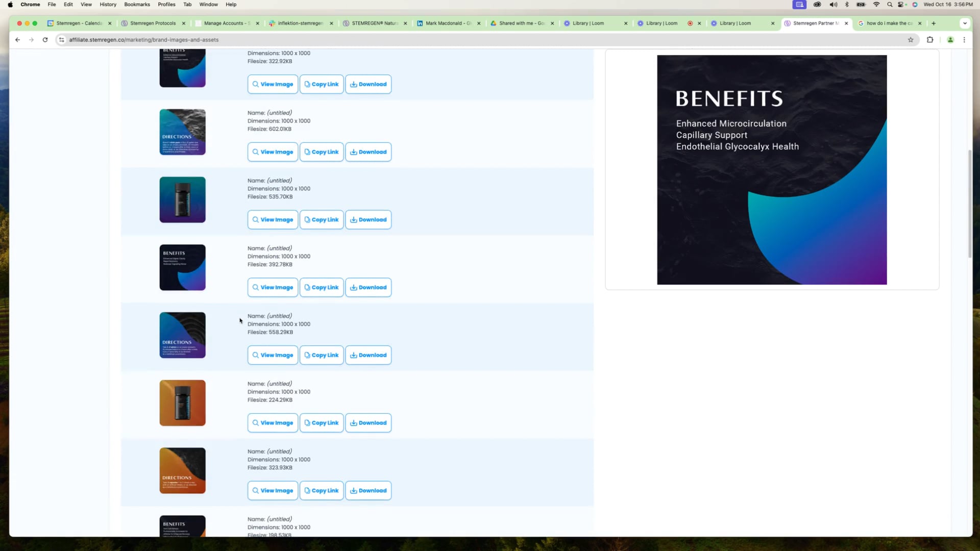Click the site information icon in address bar

(x=61, y=40)
